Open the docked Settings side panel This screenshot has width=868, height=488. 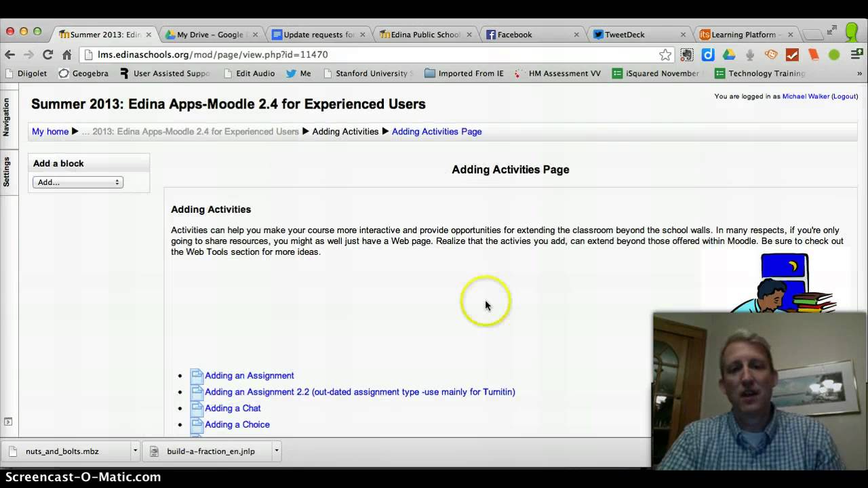click(7, 171)
